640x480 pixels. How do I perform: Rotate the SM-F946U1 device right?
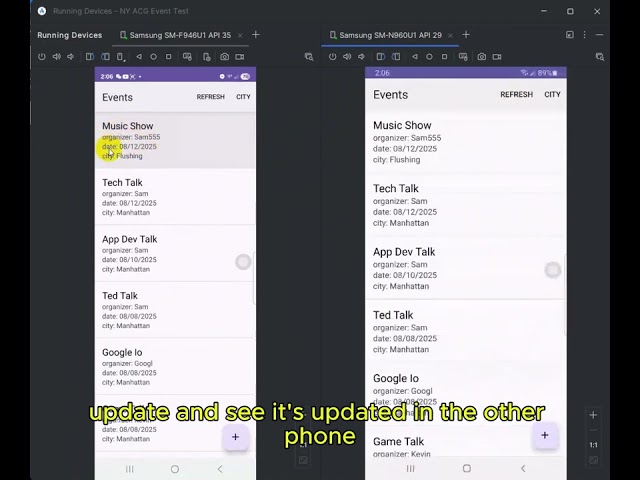105,57
